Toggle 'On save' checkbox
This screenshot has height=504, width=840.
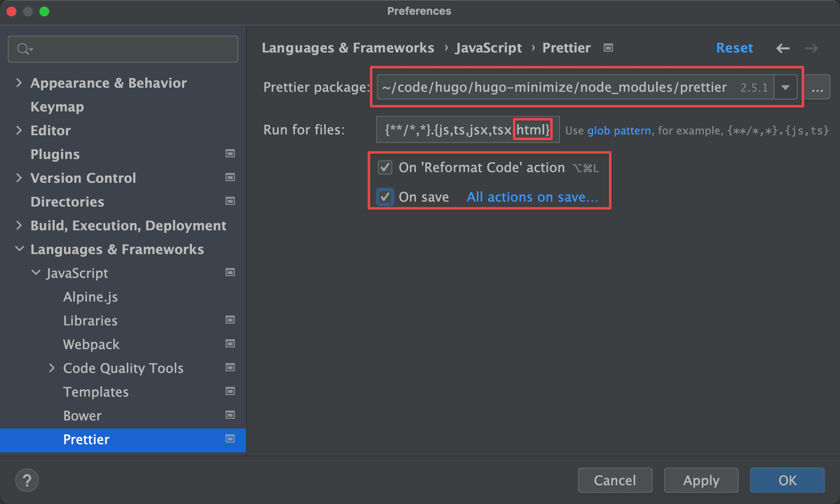click(385, 196)
